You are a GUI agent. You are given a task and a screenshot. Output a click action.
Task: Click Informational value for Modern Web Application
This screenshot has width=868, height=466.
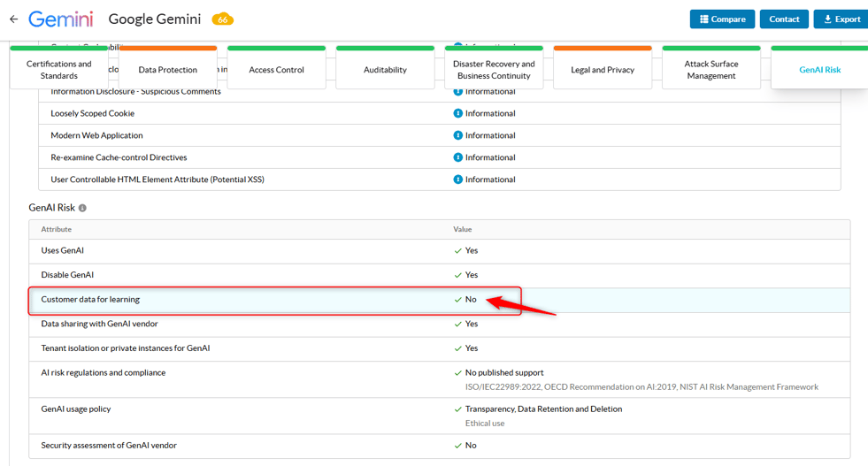(x=490, y=135)
